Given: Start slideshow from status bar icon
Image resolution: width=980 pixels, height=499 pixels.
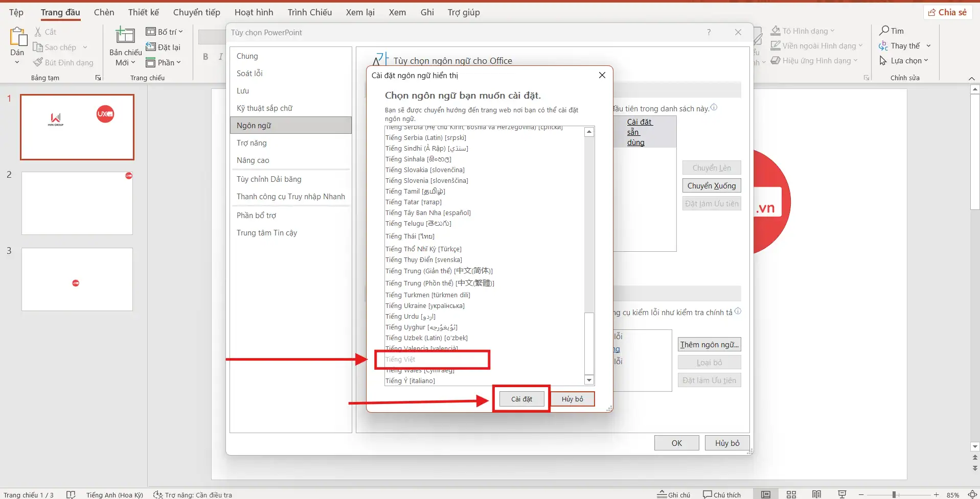Looking at the screenshot, I should [842, 494].
